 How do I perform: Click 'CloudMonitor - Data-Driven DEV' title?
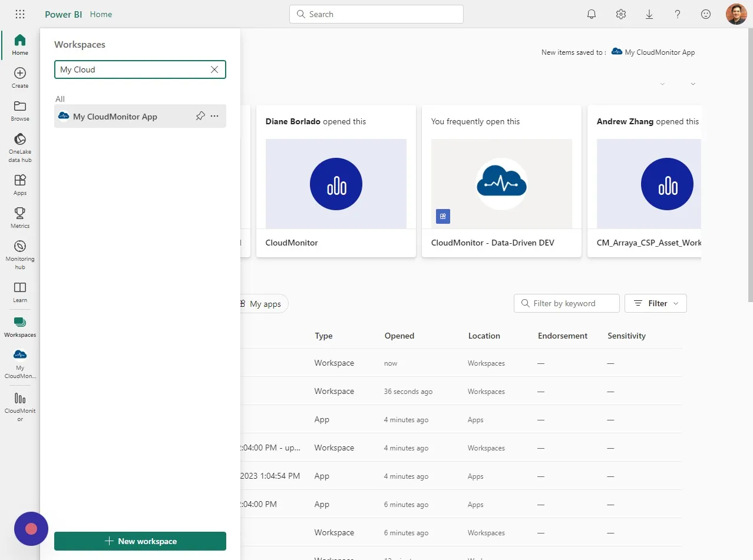coord(493,243)
